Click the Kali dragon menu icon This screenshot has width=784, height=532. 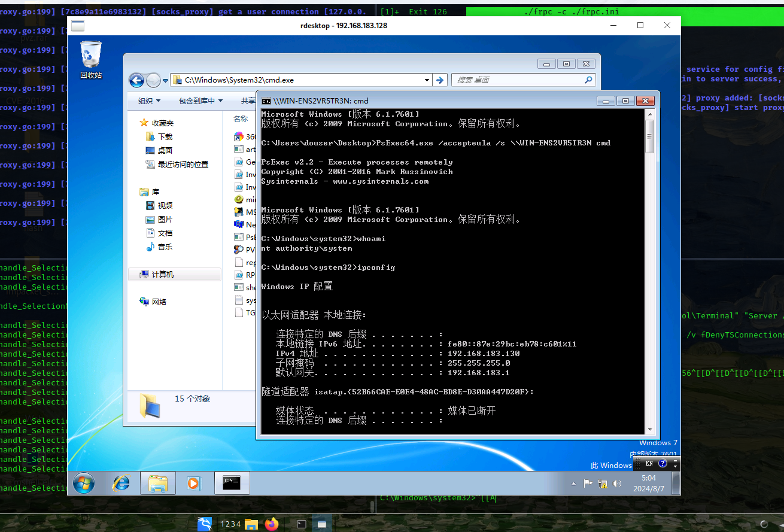pyautogui.click(x=205, y=524)
